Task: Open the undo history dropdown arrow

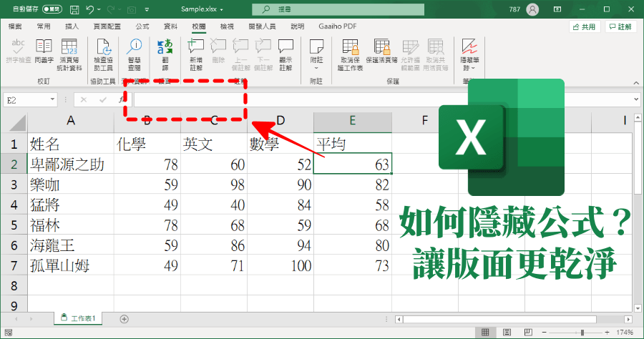Action: pos(99,9)
